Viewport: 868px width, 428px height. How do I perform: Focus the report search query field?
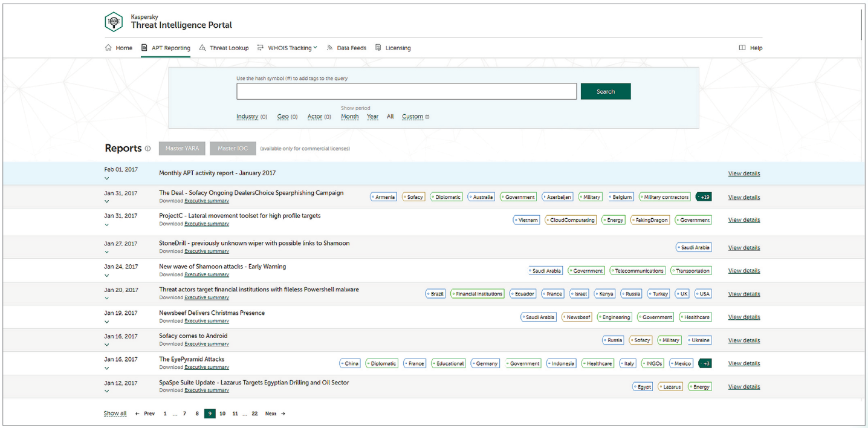click(406, 91)
